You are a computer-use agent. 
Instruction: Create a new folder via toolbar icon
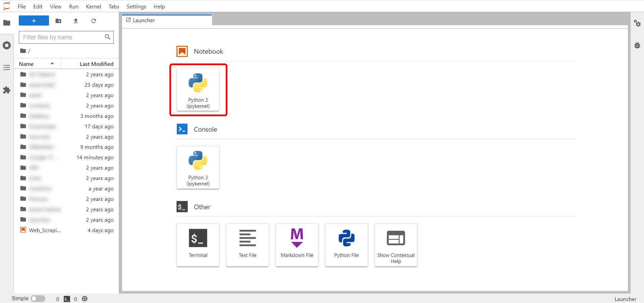[58, 21]
